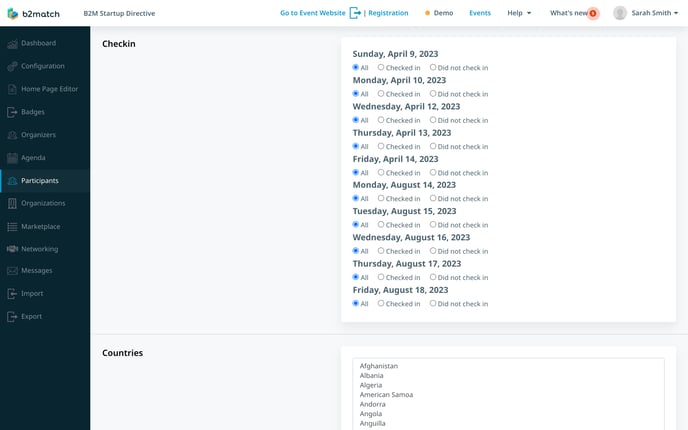Go to Home Page Editor menu item
The image size is (688, 430).
coord(50,89)
